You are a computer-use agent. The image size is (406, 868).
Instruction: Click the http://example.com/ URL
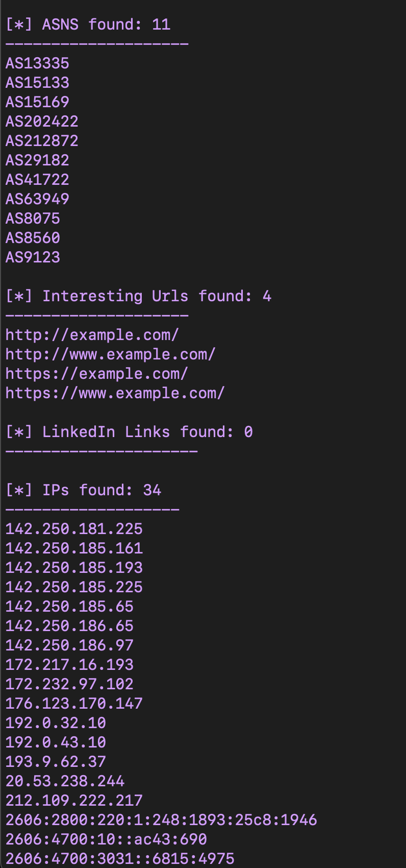92,335
